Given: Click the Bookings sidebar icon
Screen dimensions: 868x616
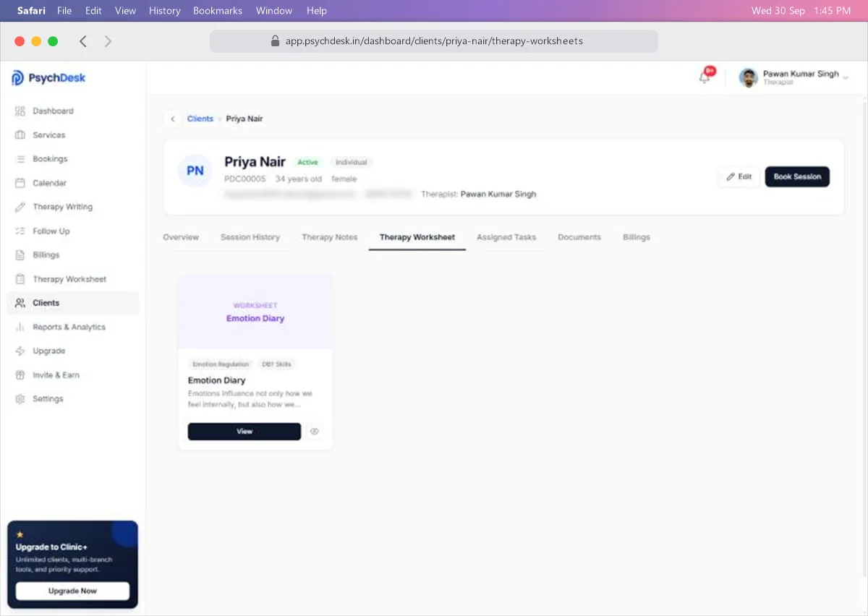Looking at the screenshot, I should (20, 159).
